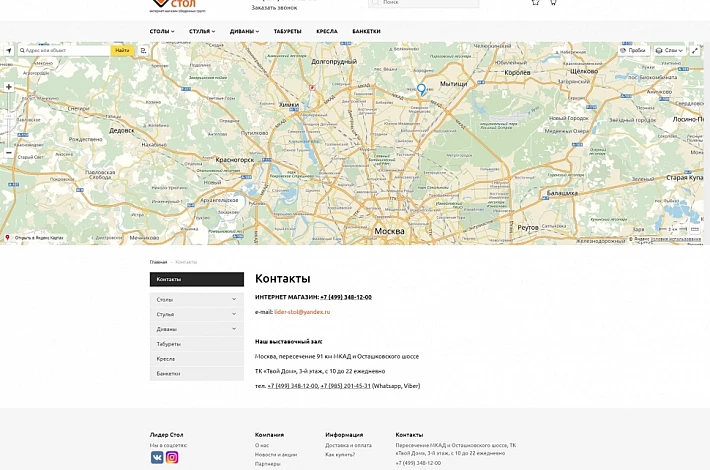This screenshot has height=470, width=710.
Task: Select Контакты in the sidebar menu
Action: [x=197, y=279]
